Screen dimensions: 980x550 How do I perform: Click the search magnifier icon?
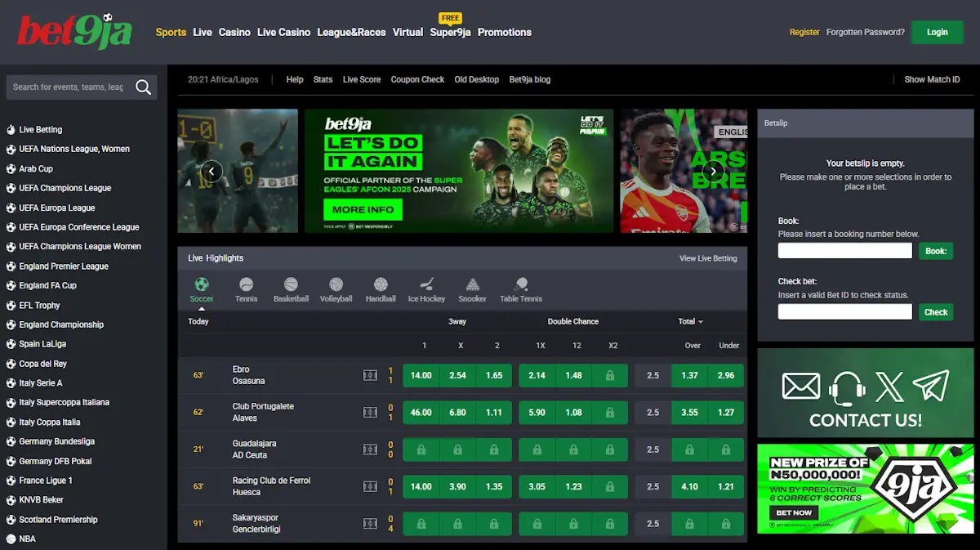pos(144,87)
